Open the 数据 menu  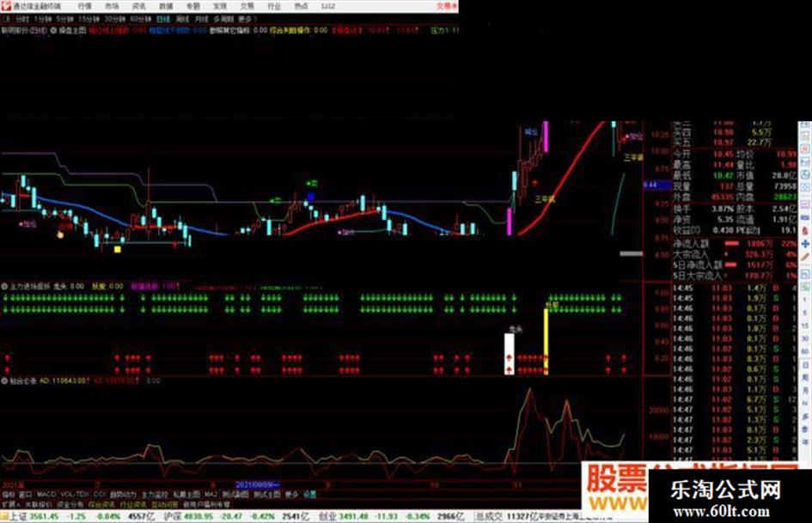(x=166, y=6)
